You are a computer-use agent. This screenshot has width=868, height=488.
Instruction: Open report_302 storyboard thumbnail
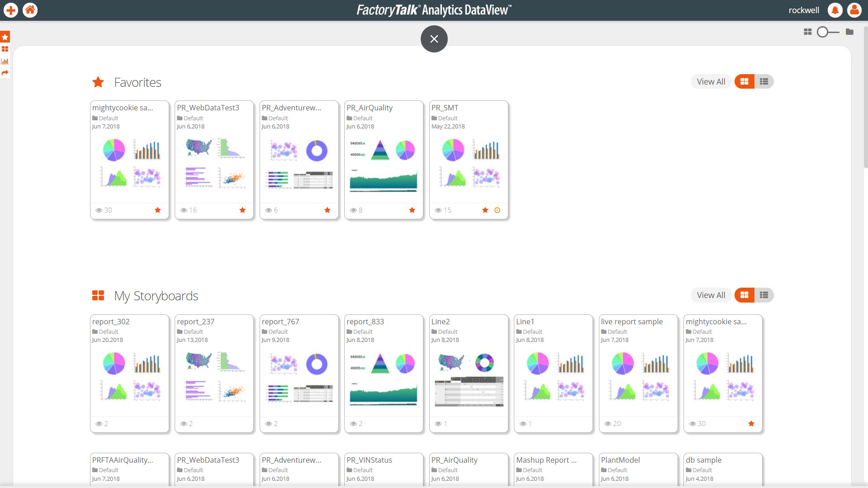point(129,377)
